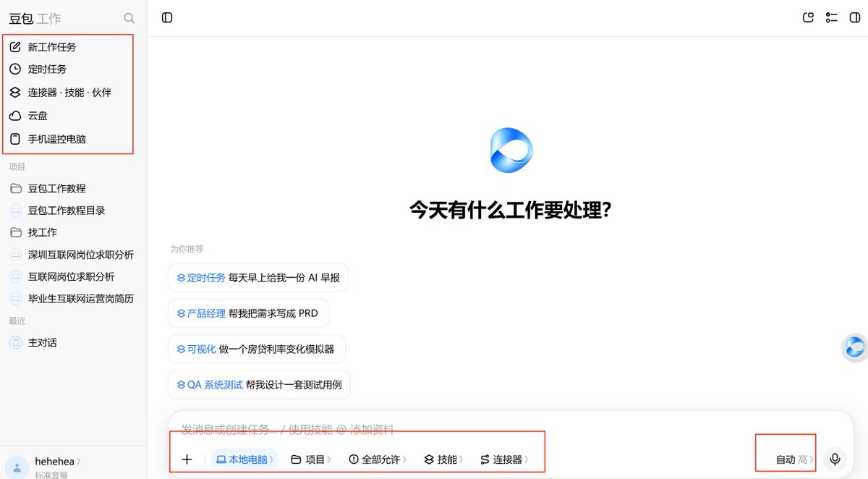Open the task checklist icon in the top bar
Screen dimensions: 868x479
tap(831, 17)
